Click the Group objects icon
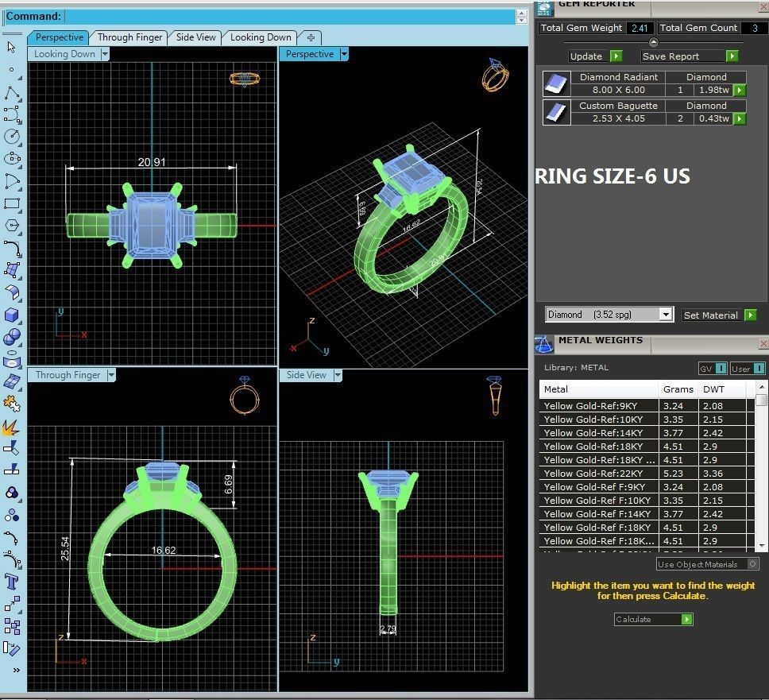The width and height of the screenshot is (769, 700). pyautogui.click(x=12, y=493)
